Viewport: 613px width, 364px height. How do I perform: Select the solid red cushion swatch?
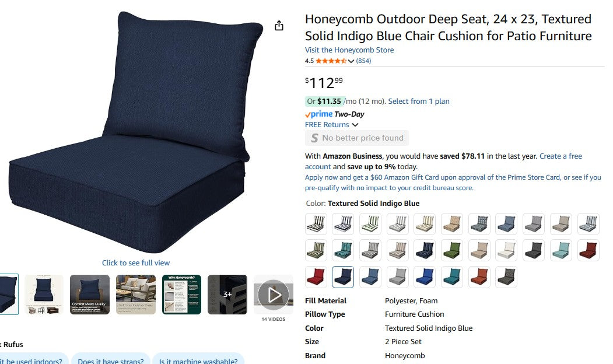[316, 277]
